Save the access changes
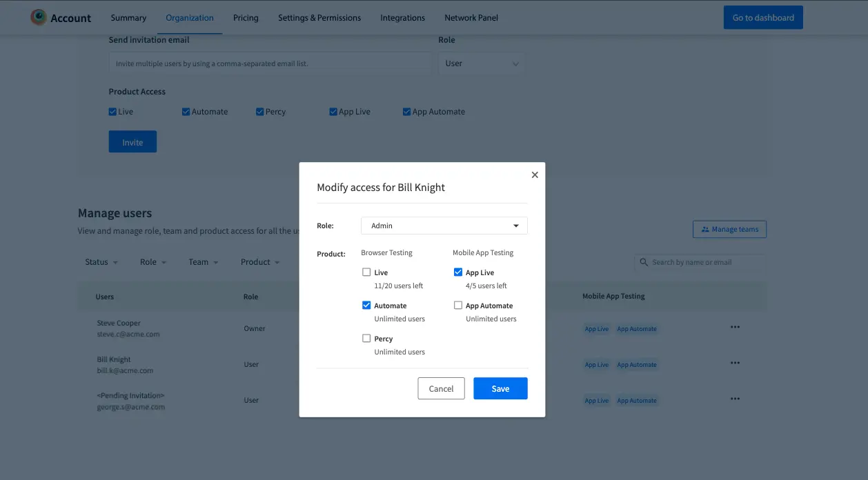 click(x=500, y=389)
